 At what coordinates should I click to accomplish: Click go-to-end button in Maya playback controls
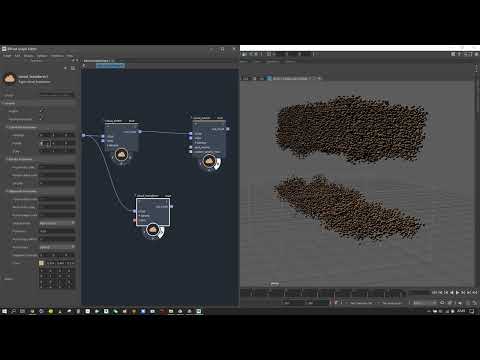tap(475, 292)
